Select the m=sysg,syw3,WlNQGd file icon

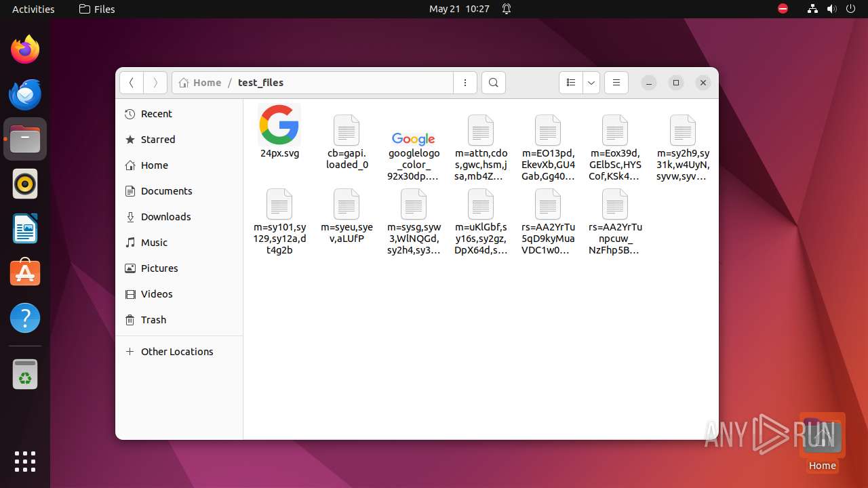coord(413,204)
